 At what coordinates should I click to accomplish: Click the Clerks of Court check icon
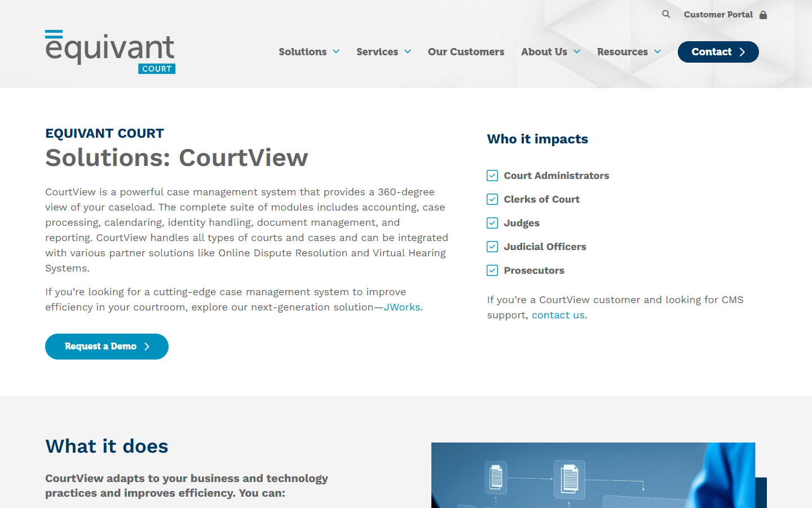pos(492,199)
